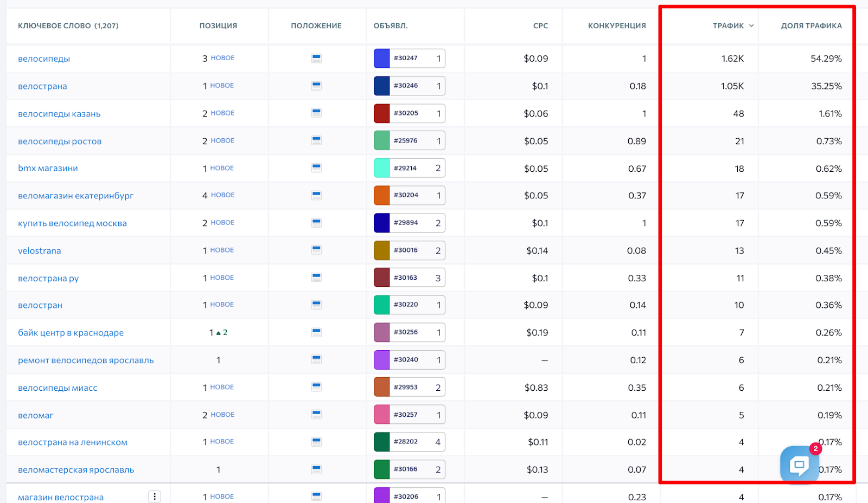Click position icon in велостран row
Screen dimensions: 868x503
[x=316, y=305]
